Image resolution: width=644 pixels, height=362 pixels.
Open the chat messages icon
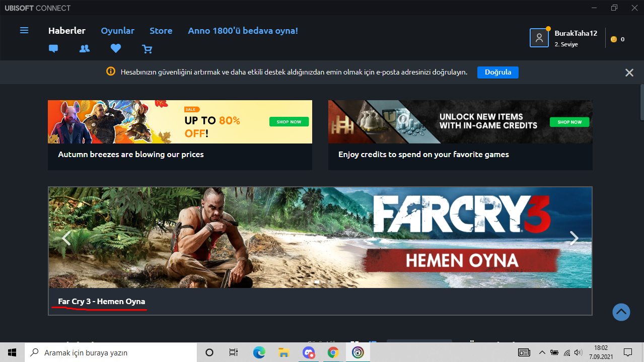coord(53,49)
